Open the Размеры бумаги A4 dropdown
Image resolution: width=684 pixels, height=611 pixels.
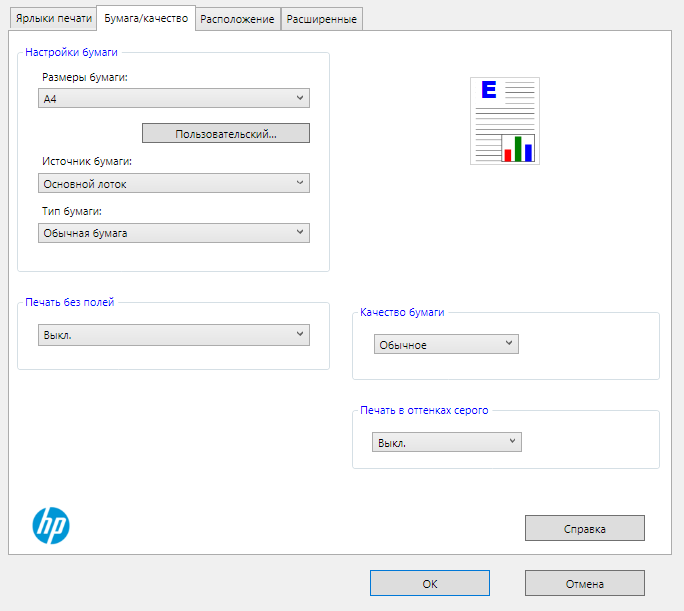[174, 98]
